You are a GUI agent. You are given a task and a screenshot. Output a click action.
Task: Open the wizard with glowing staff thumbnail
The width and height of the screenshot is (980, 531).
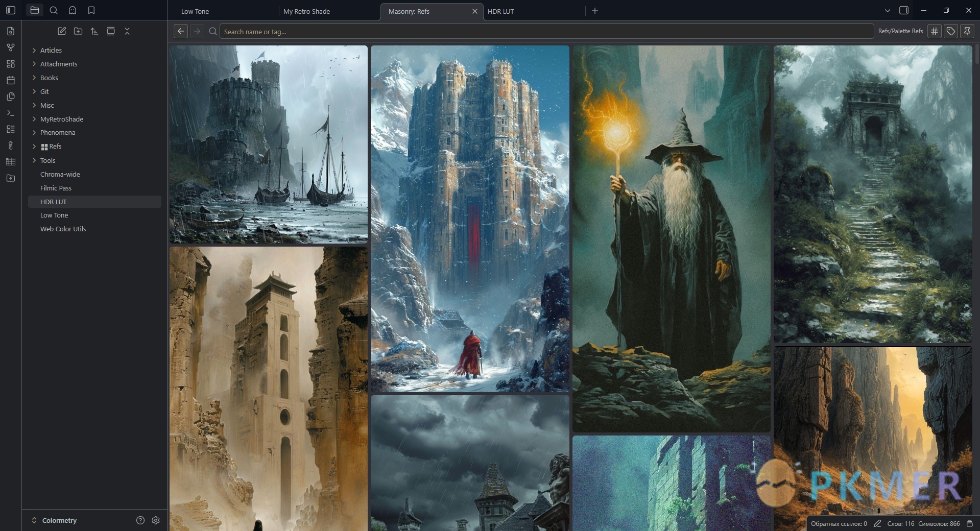[672, 239]
